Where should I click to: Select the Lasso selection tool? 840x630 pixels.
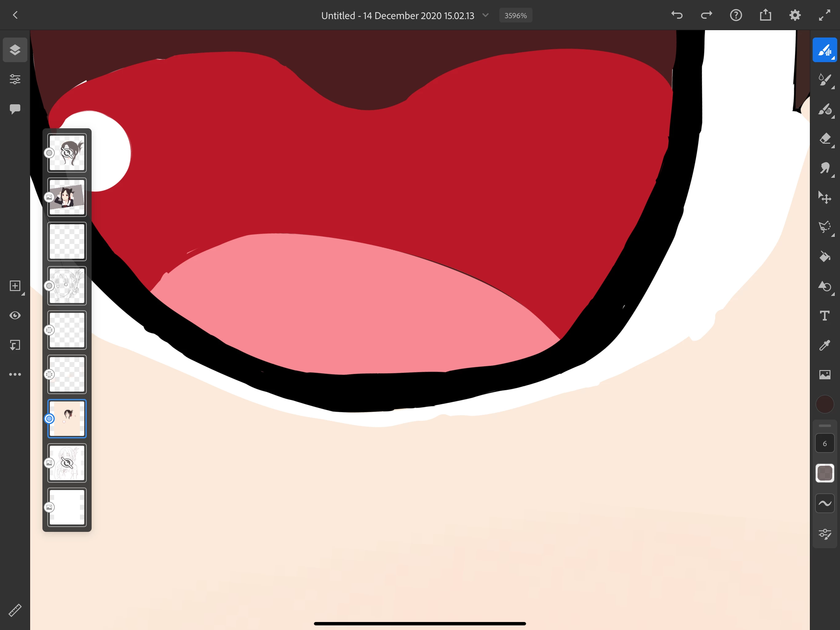point(824,227)
